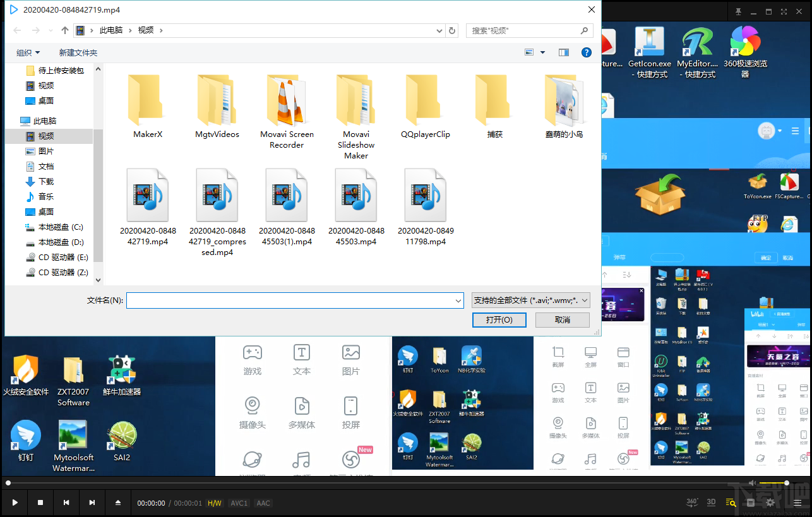Toggle 3D playback mode

[x=711, y=502]
